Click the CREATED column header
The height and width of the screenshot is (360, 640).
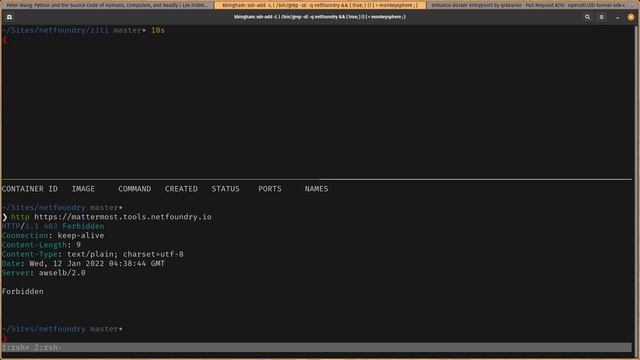(x=181, y=189)
